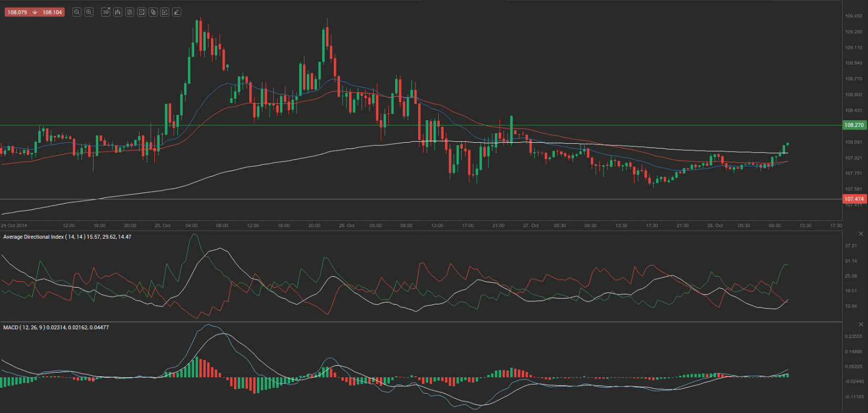Click the green 108.270 price level tag
868x413 pixels.
coord(854,125)
